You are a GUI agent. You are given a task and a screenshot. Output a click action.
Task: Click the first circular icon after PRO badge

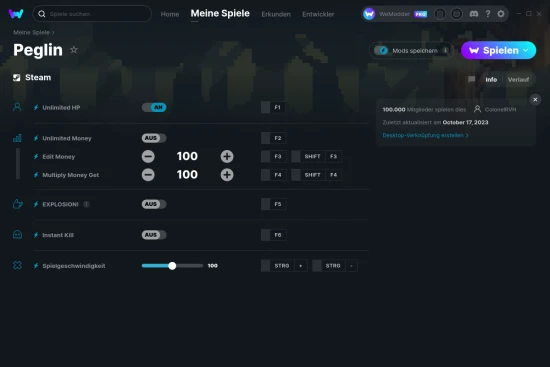coord(440,14)
